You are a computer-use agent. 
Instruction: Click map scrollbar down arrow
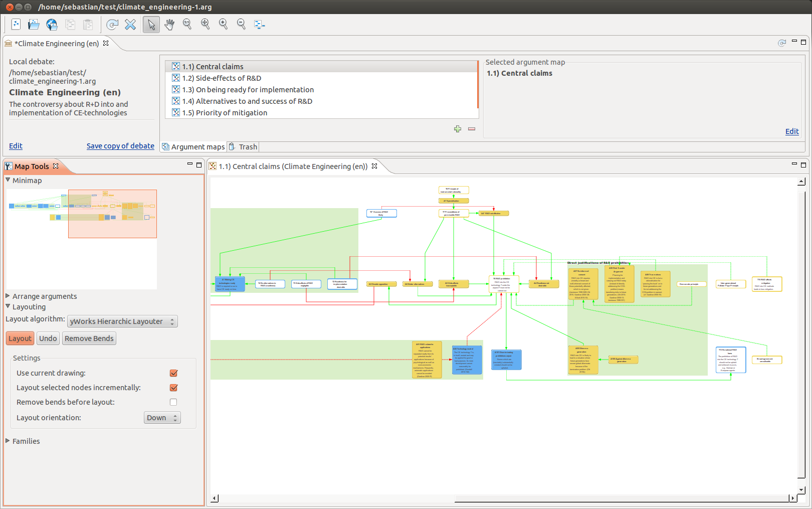[801, 490]
